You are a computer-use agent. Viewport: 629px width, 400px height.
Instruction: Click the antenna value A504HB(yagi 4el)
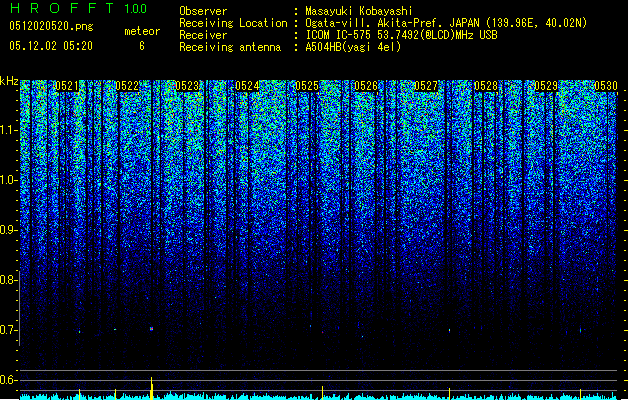(x=353, y=47)
